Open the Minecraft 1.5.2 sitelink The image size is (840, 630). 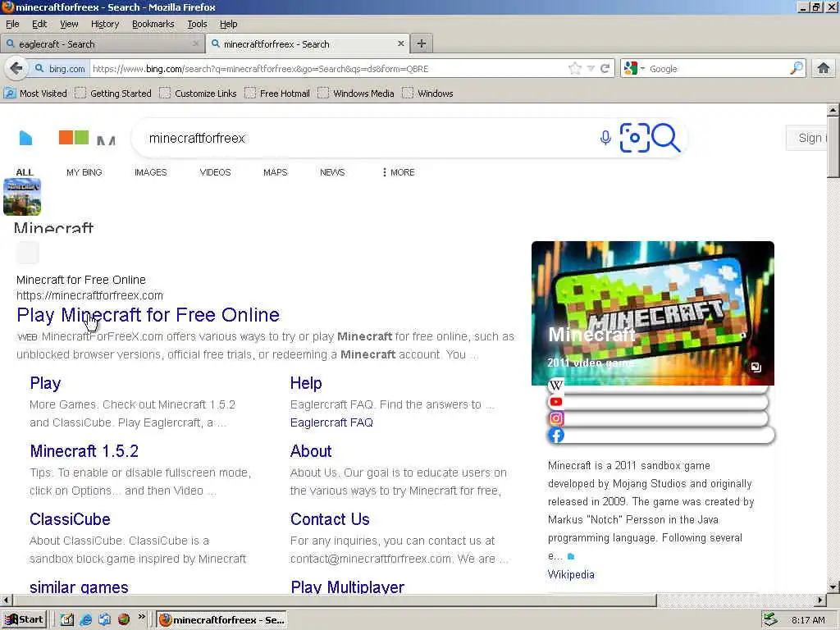pos(84,451)
